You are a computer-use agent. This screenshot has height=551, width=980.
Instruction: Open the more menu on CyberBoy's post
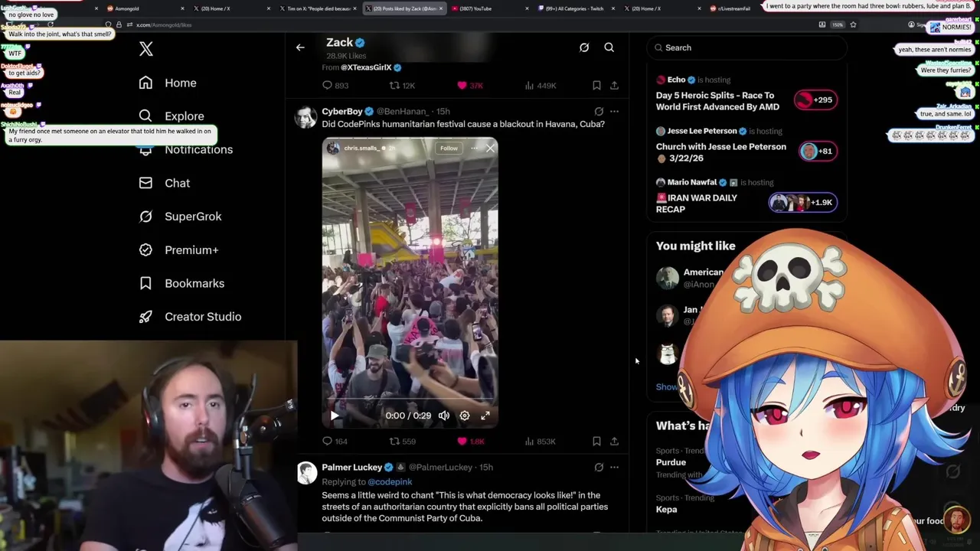click(x=614, y=112)
